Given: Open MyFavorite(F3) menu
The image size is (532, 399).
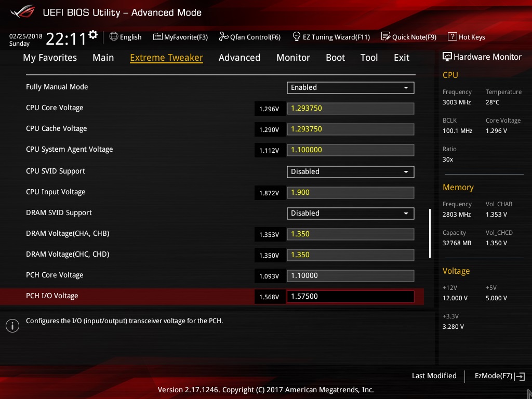Looking at the screenshot, I should coord(186,37).
